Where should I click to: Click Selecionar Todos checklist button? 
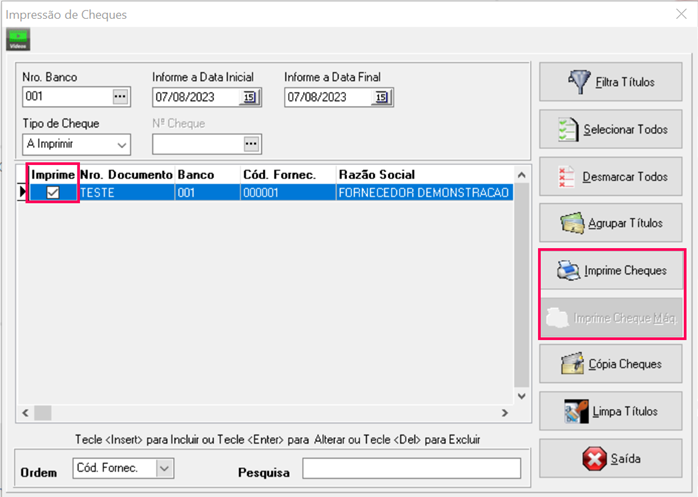click(x=612, y=130)
